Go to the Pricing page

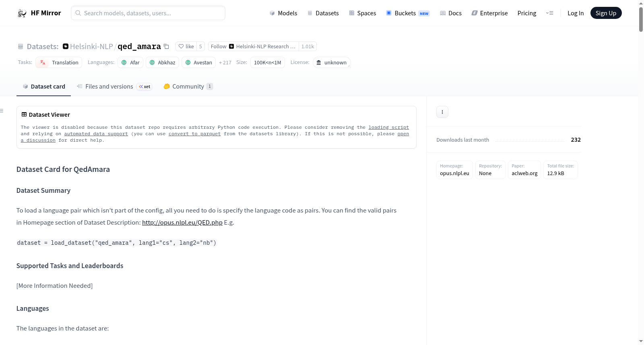(x=527, y=13)
